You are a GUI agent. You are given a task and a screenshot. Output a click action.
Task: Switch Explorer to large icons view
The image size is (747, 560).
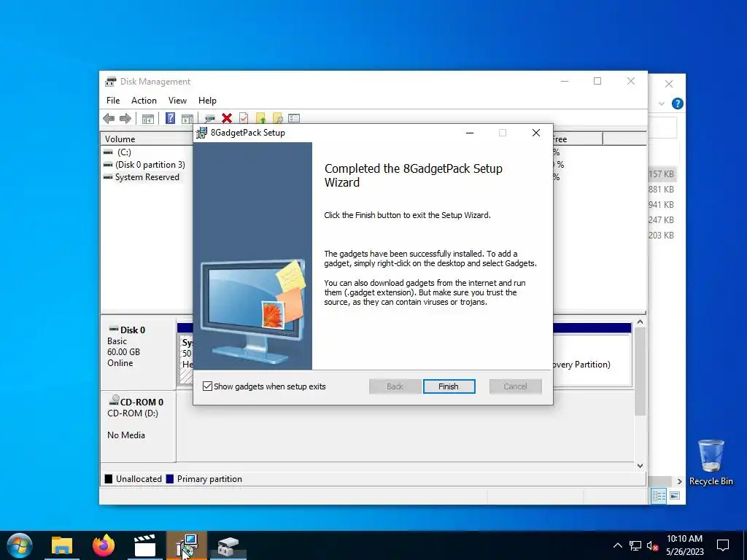675,496
